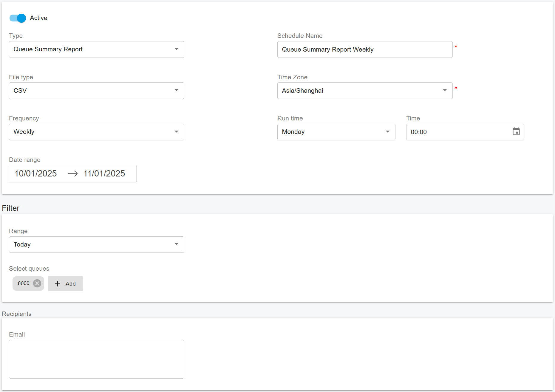Click the Email recipients text area
This screenshot has width=555, height=392.
pyautogui.click(x=96, y=359)
